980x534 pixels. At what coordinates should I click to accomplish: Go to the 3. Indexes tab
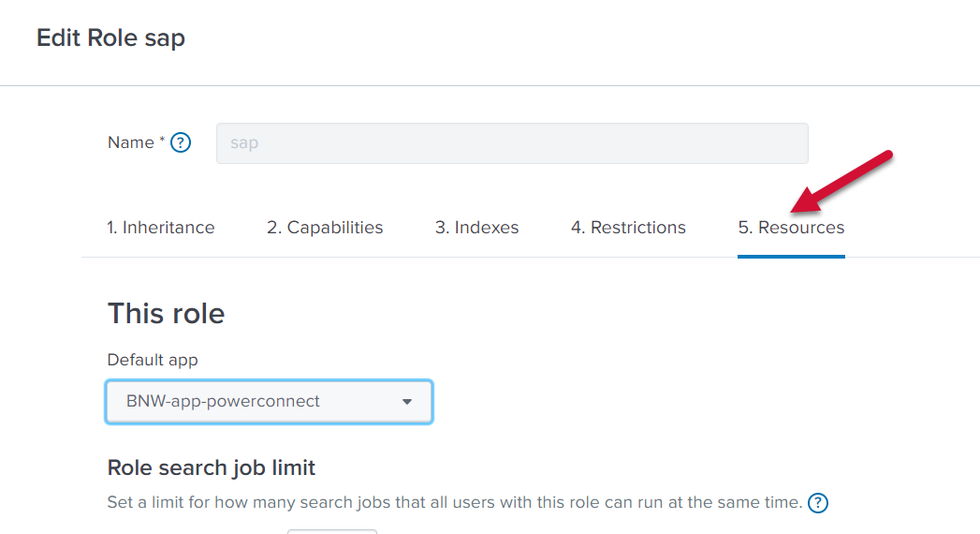(x=476, y=228)
